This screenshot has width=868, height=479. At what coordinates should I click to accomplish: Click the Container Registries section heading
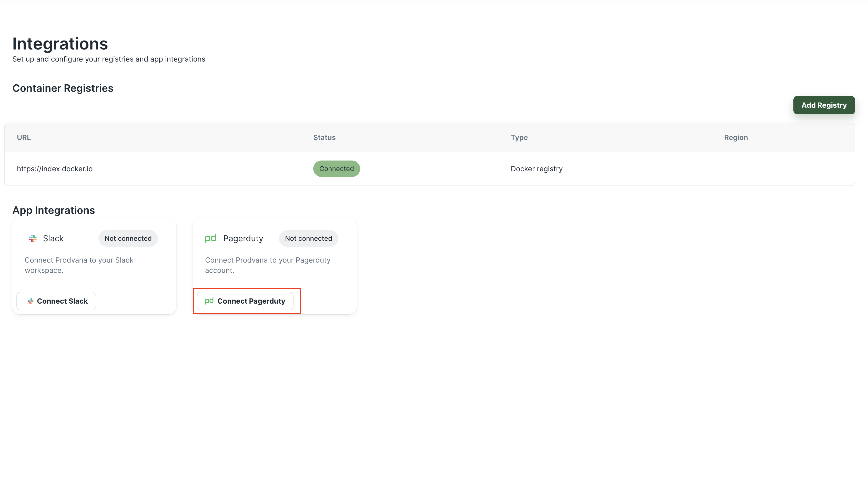(63, 88)
